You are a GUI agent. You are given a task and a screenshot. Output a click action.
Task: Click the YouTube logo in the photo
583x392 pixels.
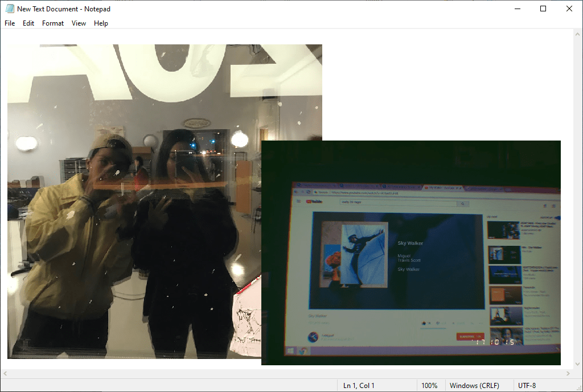315,201
